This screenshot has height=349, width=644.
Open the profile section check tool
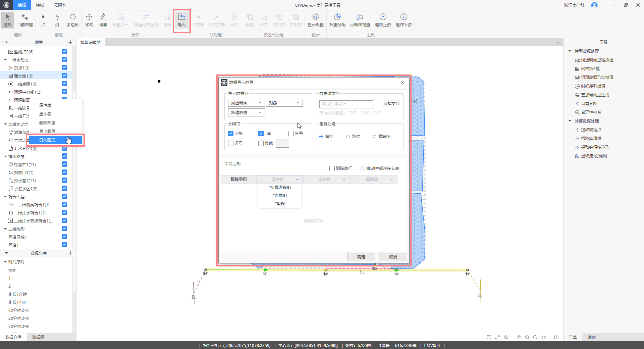pos(360,20)
